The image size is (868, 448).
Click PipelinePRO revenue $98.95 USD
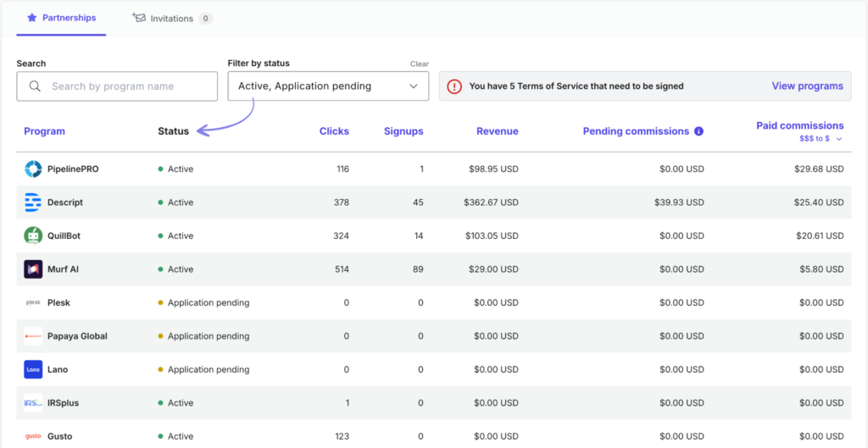(x=493, y=169)
